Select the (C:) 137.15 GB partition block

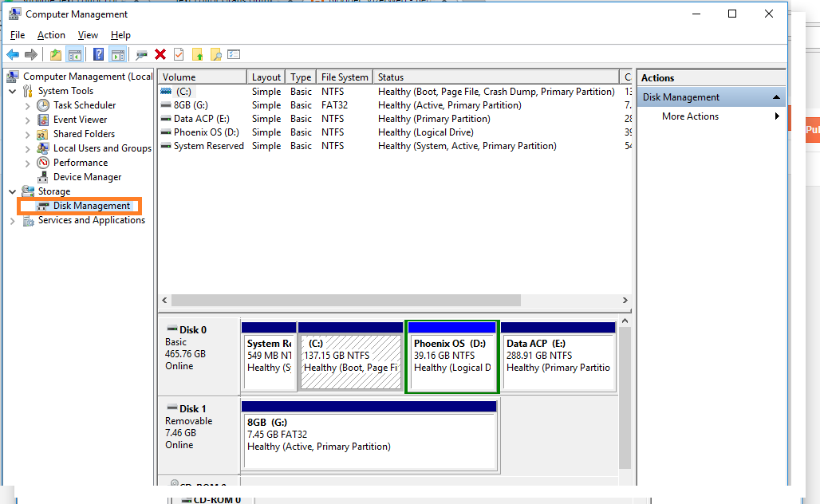click(350, 356)
